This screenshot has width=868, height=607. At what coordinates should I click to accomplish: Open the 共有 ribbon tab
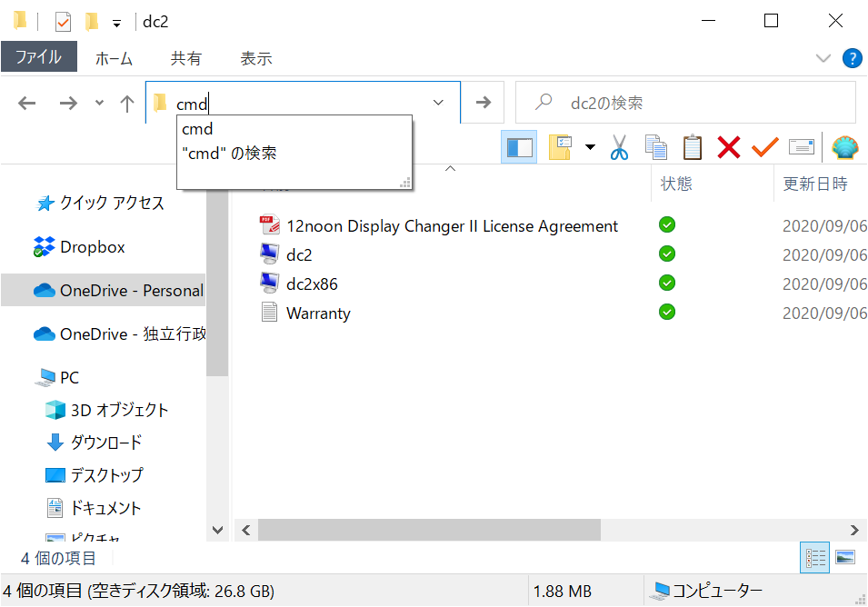pyautogui.click(x=185, y=58)
